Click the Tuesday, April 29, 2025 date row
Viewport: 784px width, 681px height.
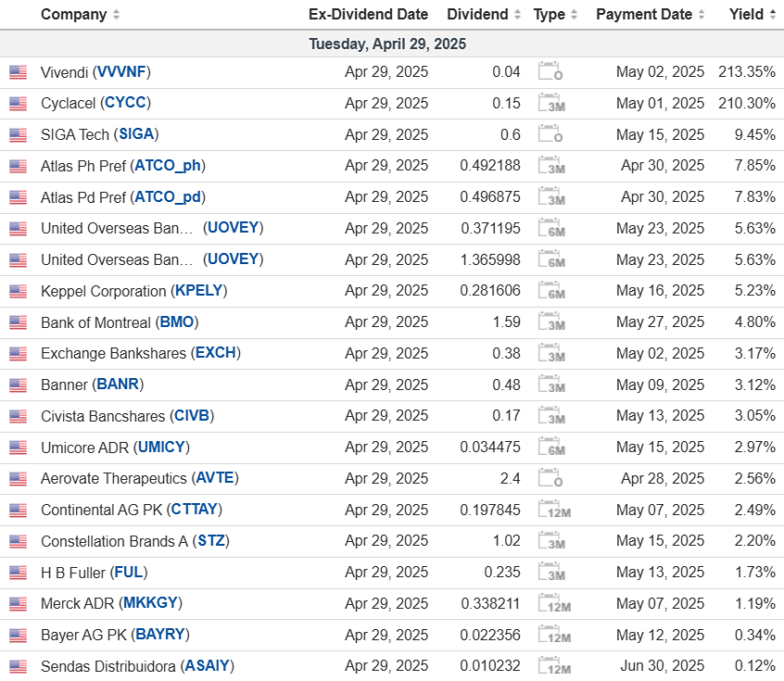click(387, 44)
